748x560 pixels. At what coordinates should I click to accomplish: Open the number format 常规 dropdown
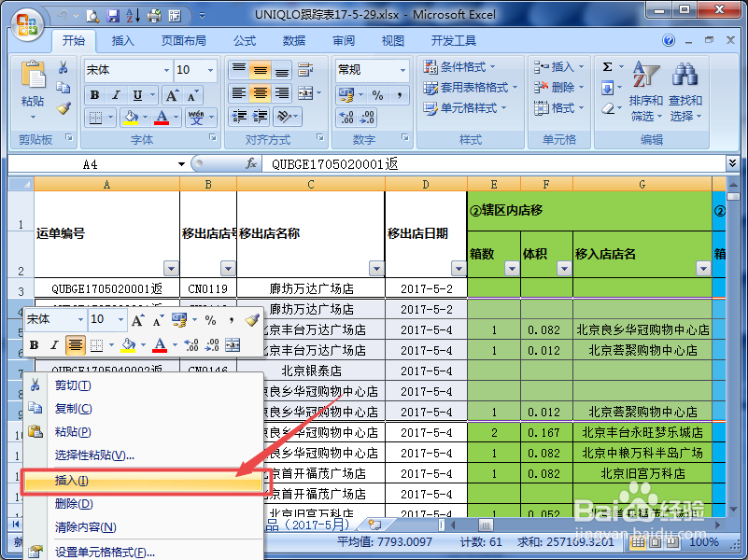coord(402,71)
